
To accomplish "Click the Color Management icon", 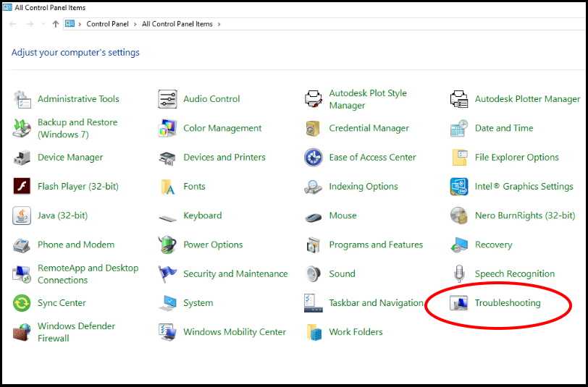I will [167, 128].
